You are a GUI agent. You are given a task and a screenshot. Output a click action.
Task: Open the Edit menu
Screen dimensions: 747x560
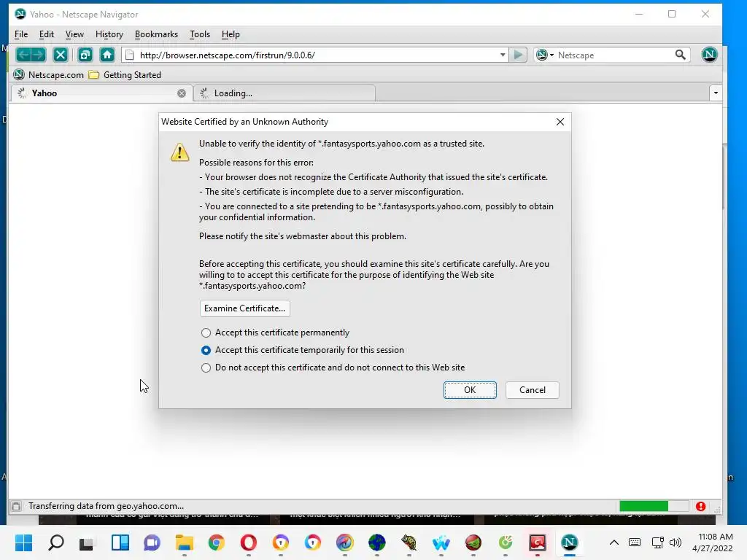pos(46,34)
